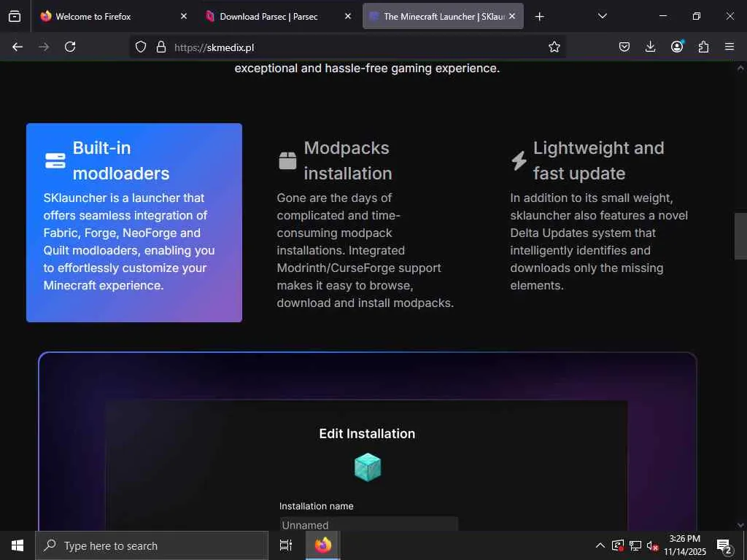
Task: Click the Built-in modloaders server icon
Action: click(55, 160)
